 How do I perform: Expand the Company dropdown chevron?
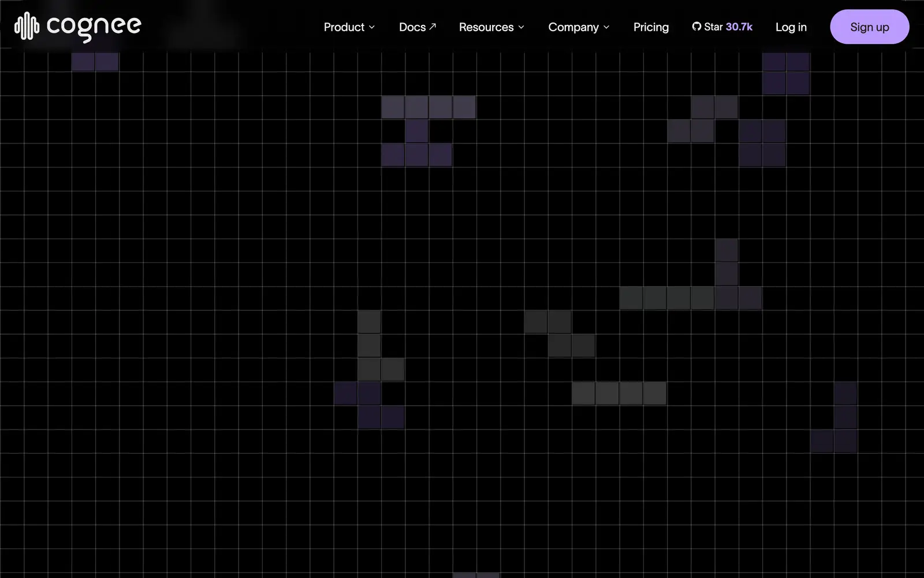[606, 27]
